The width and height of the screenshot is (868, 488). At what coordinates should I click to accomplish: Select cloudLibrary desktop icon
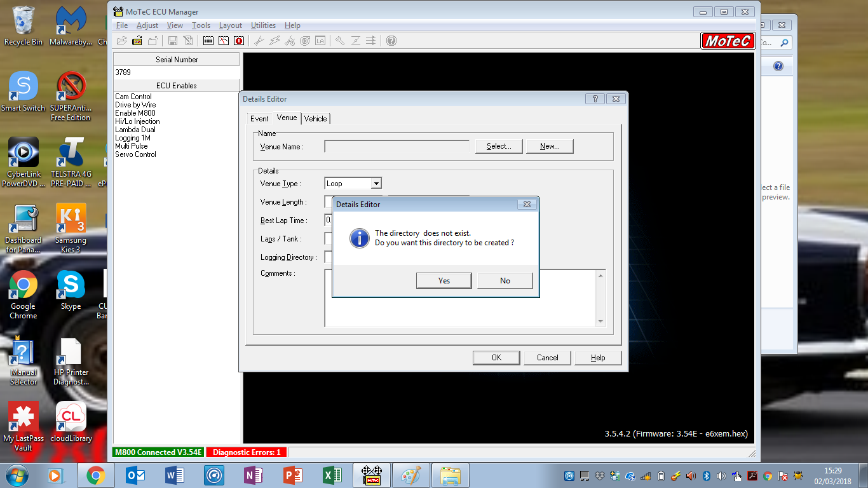[x=71, y=422]
